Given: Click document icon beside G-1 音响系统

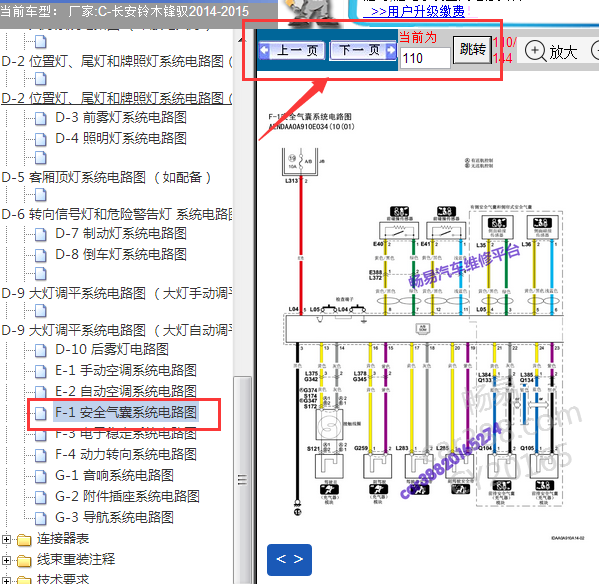Looking at the screenshot, I should click(40, 477).
